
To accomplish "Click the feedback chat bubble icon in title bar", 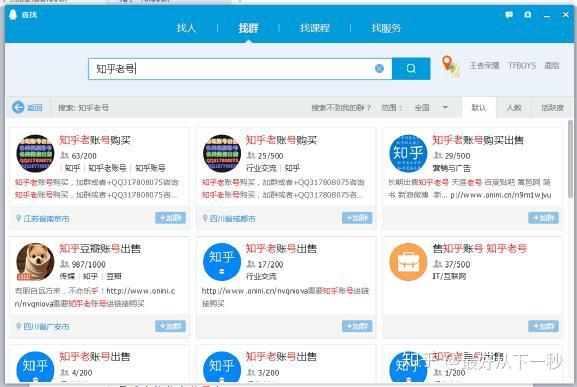I will (x=509, y=15).
